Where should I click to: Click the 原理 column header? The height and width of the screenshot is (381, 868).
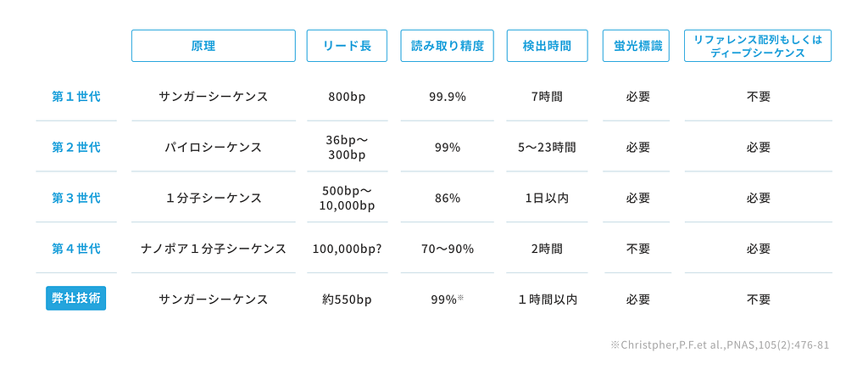tap(213, 46)
